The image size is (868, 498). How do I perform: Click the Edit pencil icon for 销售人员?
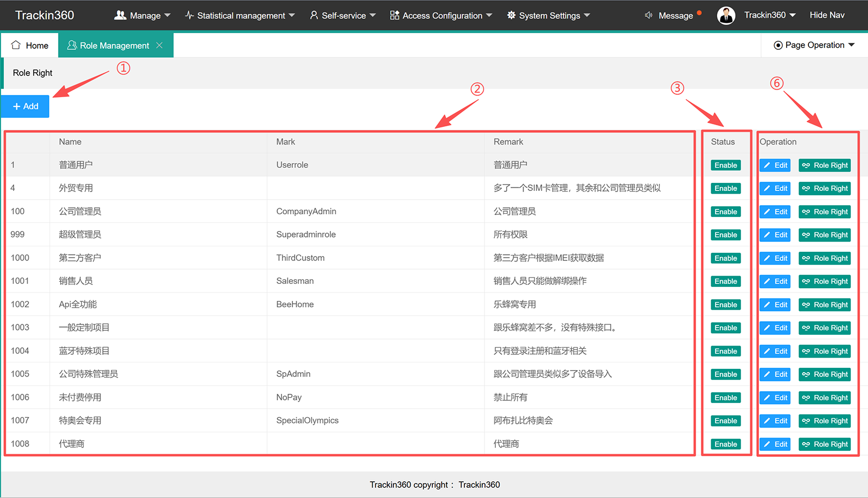pos(767,282)
